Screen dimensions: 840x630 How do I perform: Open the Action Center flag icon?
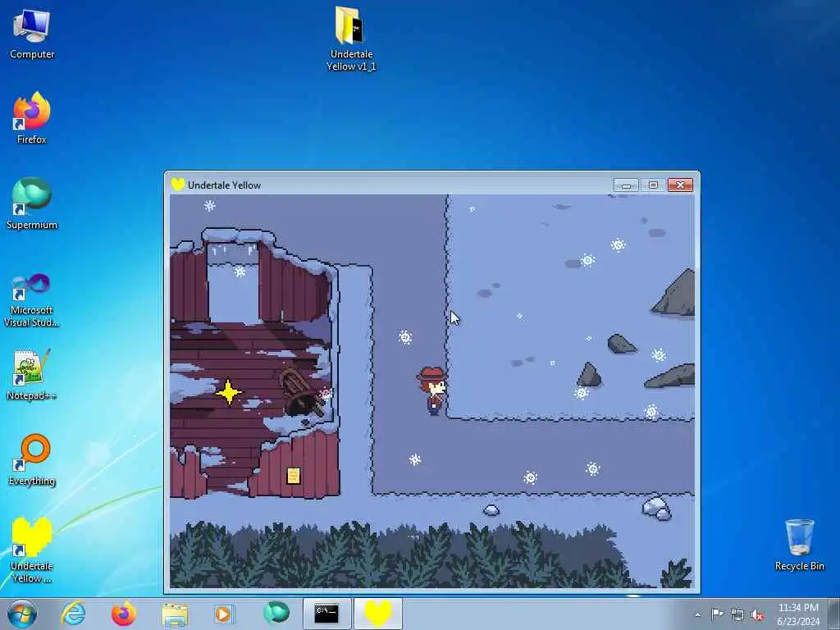click(x=717, y=614)
